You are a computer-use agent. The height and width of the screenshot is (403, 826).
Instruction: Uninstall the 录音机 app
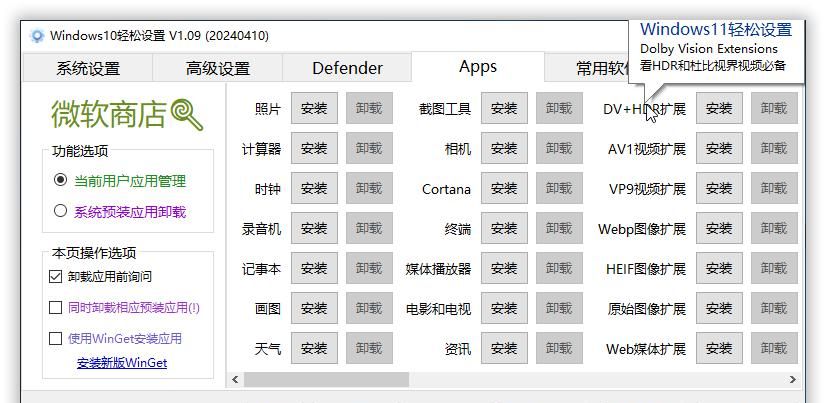(369, 229)
